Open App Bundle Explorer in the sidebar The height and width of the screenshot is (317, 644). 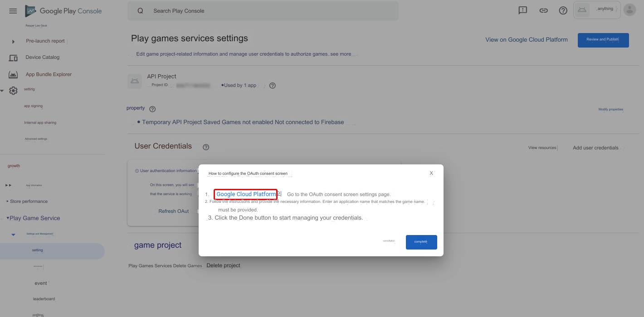(x=49, y=74)
